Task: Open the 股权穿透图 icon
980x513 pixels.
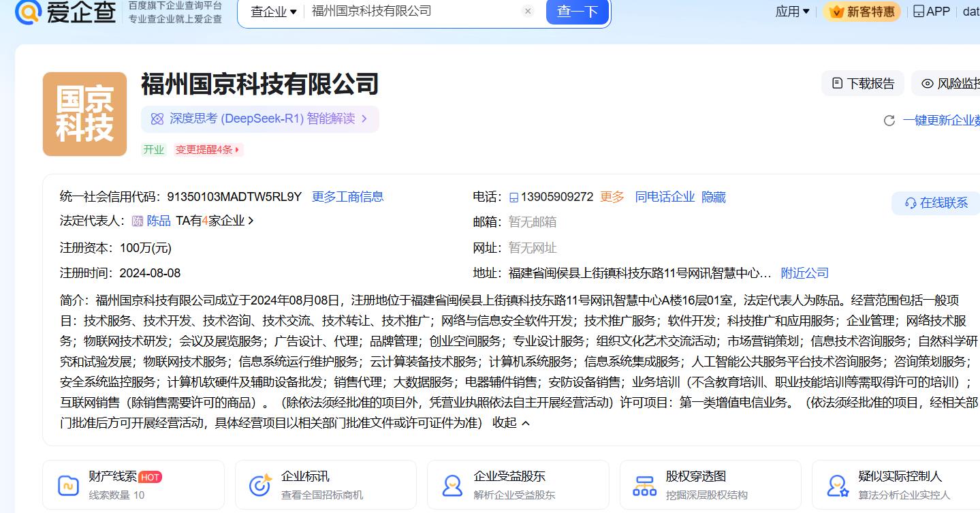Action: [x=644, y=485]
